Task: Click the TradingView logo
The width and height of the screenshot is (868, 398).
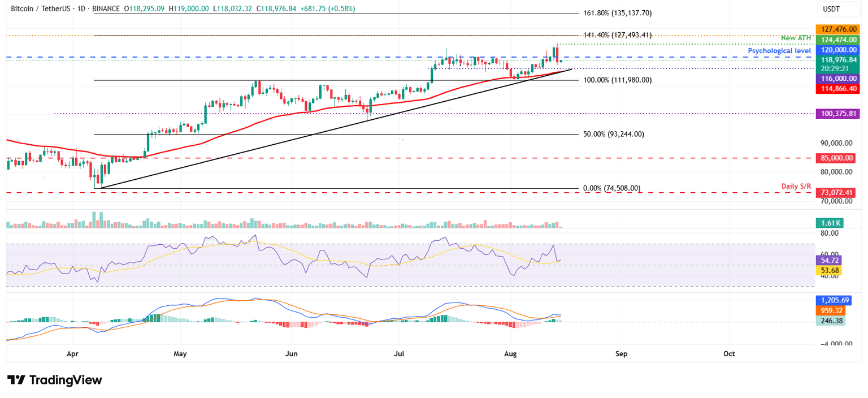Action: (x=54, y=380)
